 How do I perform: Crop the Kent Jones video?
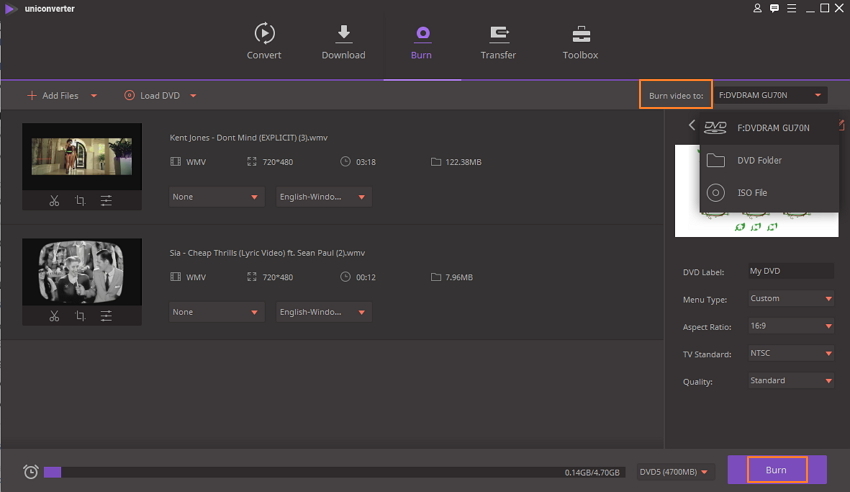tap(80, 200)
